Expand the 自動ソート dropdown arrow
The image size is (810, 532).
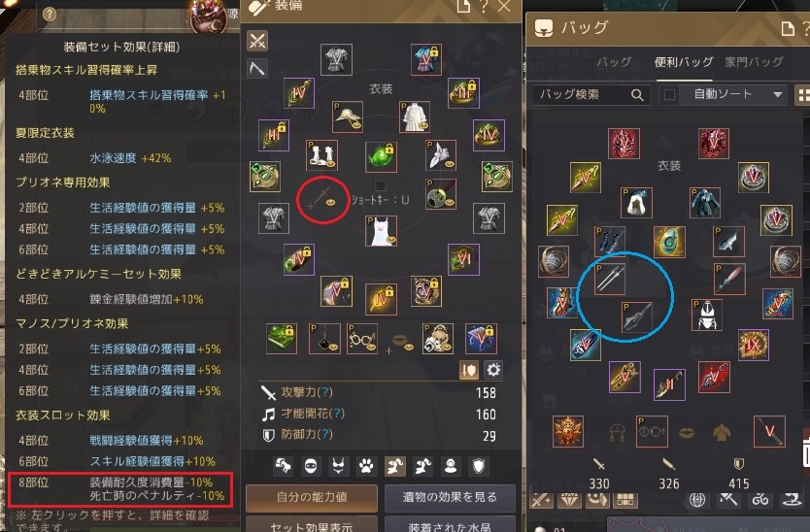point(777,95)
